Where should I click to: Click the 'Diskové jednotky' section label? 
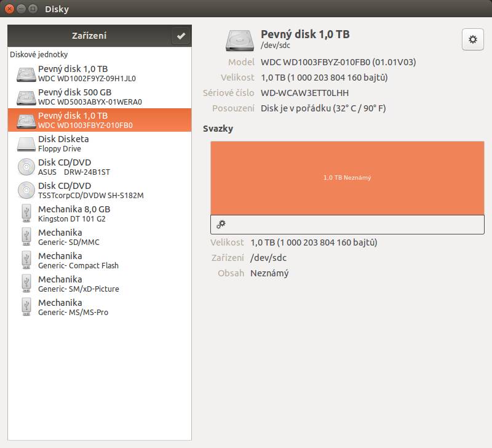(39, 55)
